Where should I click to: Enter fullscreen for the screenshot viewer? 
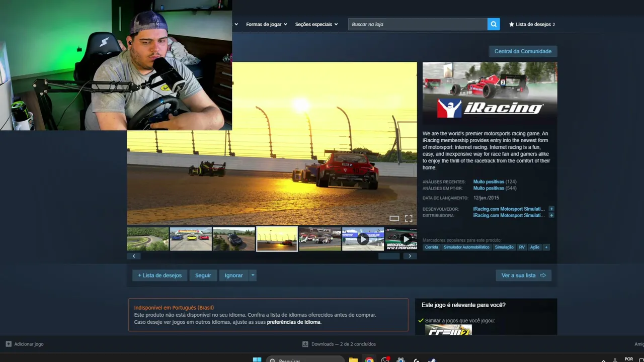click(x=409, y=218)
